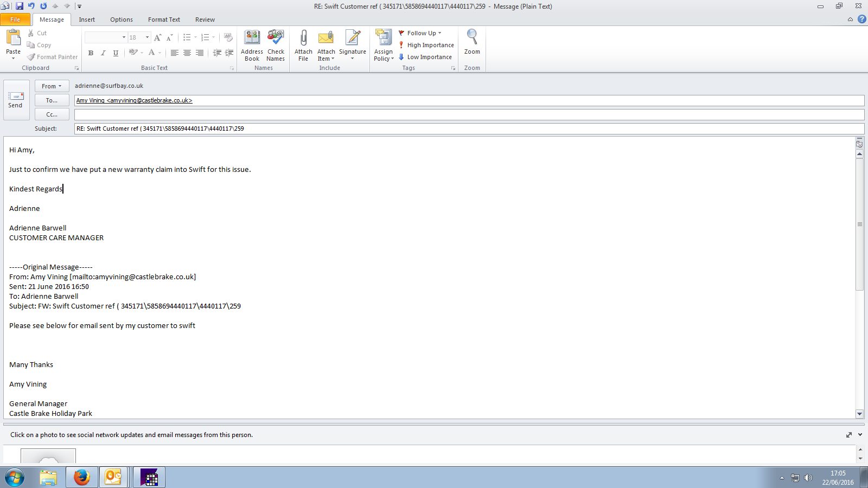Minimize the ribbon
Image resolution: width=868 pixels, height=488 pixels.
tap(850, 20)
